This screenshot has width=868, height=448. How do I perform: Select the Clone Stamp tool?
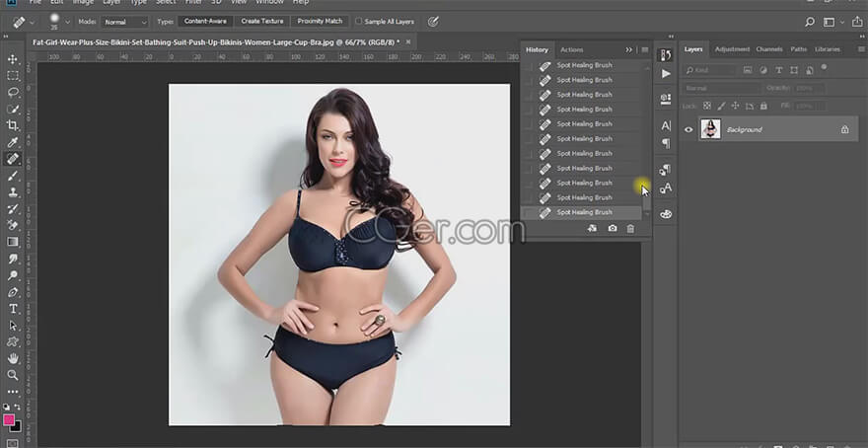(13, 192)
